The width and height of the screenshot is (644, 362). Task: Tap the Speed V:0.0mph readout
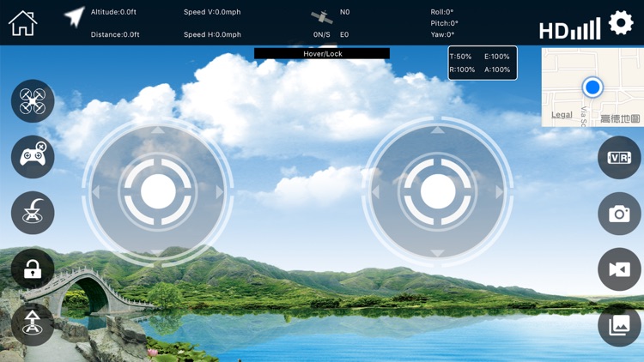(x=212, y=12)
